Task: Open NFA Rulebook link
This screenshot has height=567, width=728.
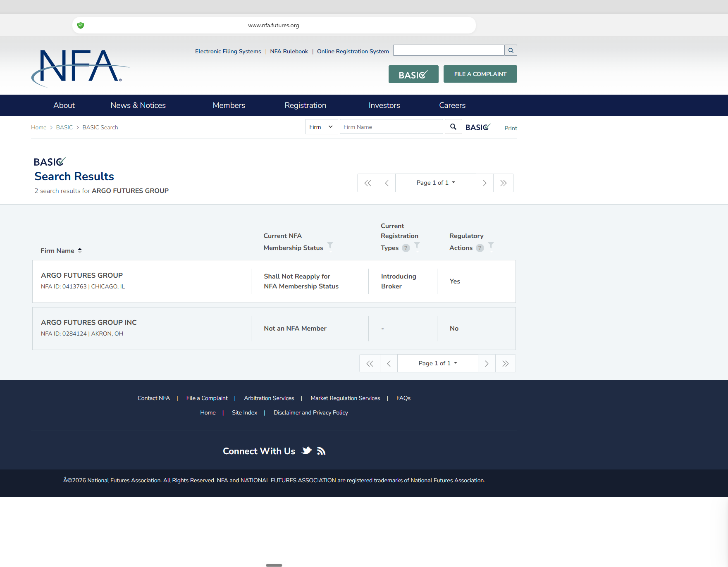Action: (x=289, y=51)
